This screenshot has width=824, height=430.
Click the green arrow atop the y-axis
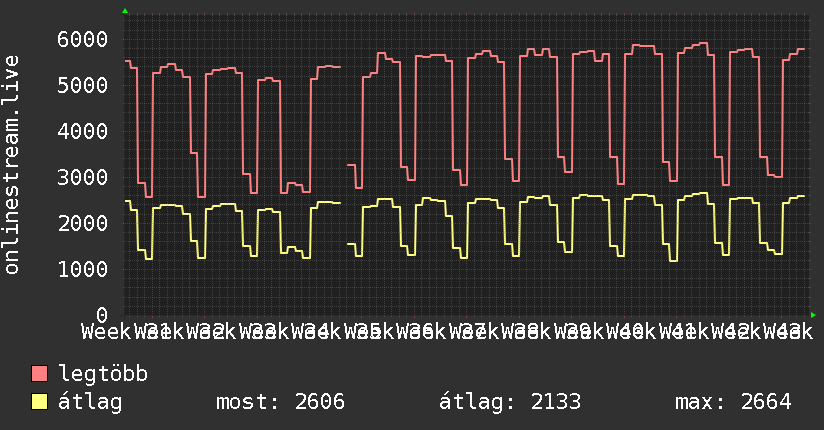[125, 11]
